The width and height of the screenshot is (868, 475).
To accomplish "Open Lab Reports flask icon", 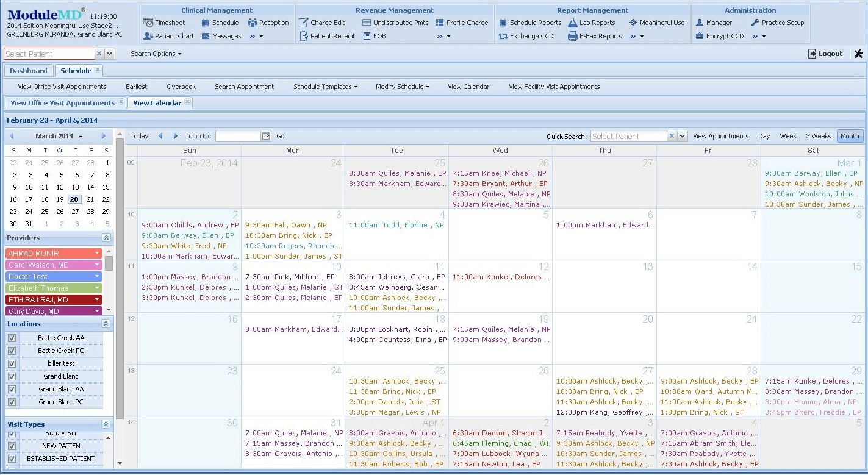I will [572, 23].
